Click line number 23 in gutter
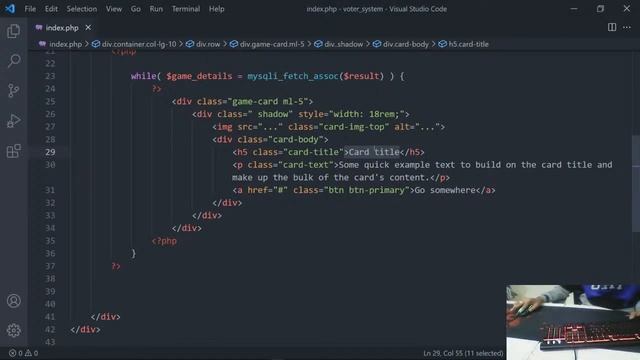 pyautogui.click(x=50, y=76)
